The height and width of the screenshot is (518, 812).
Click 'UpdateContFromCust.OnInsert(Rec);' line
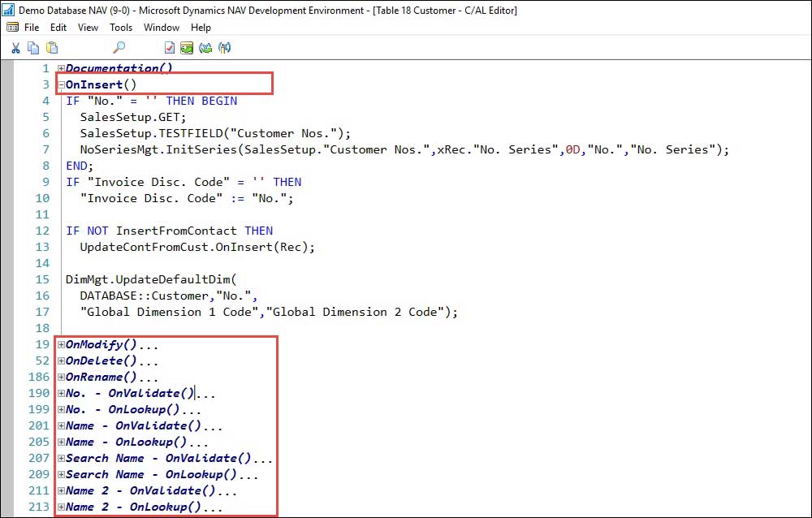pyautogui.click(x=197, y=247)
